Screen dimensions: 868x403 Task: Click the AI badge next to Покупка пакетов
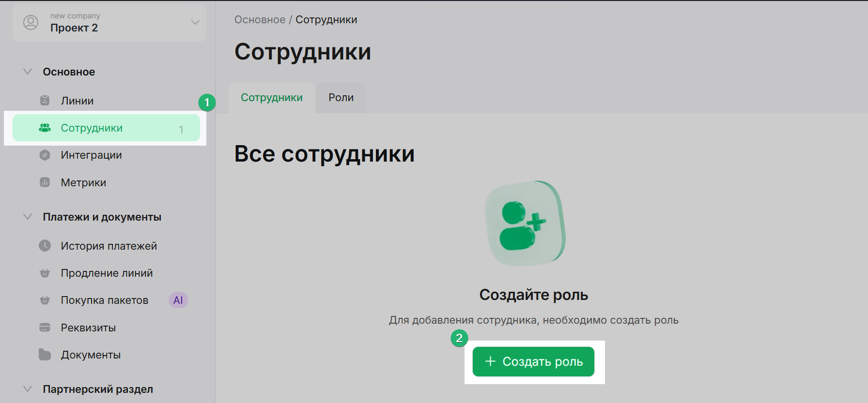pyautogui.click(x=178, y=300)
